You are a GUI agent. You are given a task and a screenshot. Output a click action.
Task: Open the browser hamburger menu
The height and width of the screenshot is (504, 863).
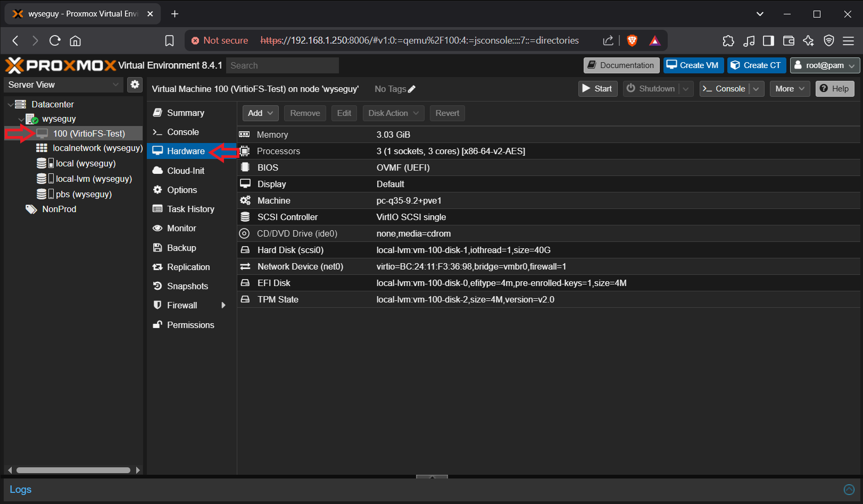coord(849,40)
